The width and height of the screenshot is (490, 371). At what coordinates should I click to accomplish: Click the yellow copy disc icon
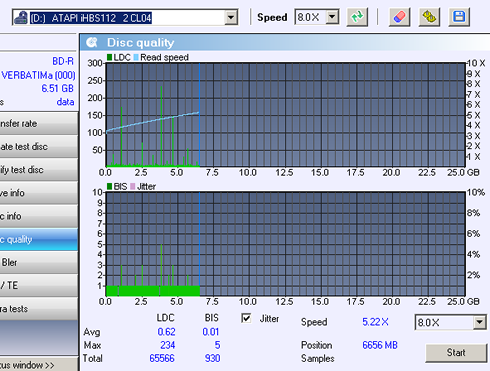point(429,17)
